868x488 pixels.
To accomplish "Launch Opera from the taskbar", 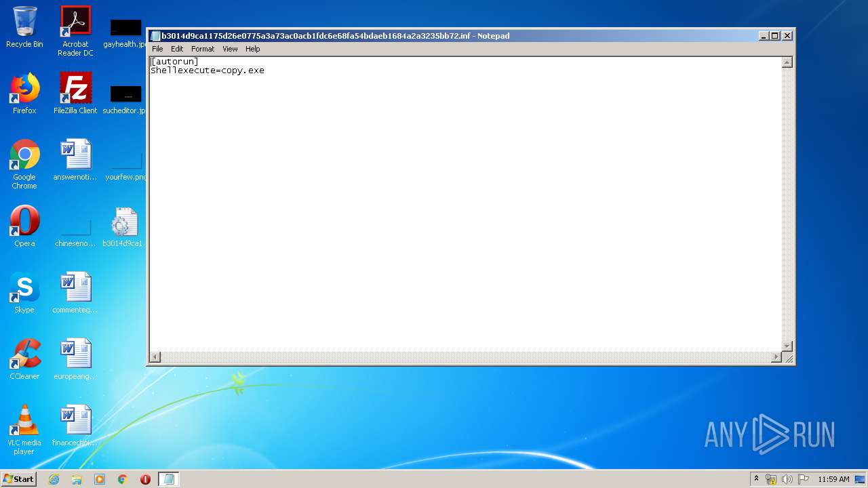I will pos(145,479).
